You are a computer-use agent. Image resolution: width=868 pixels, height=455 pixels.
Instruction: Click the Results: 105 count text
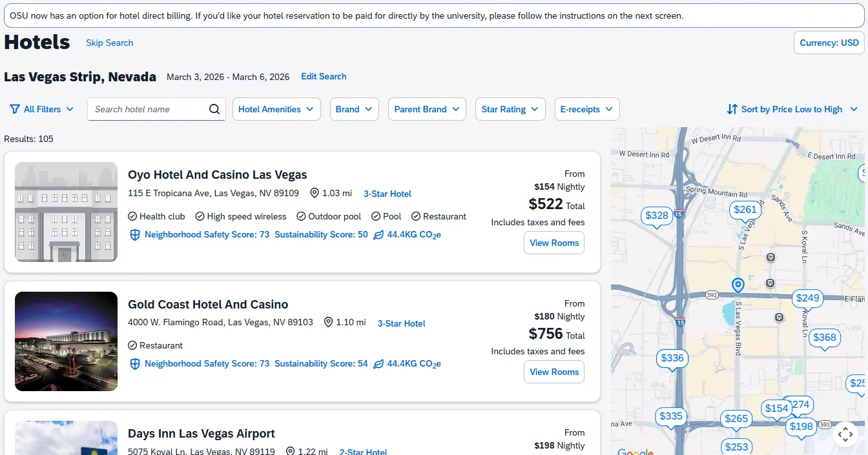click(28, 139)
